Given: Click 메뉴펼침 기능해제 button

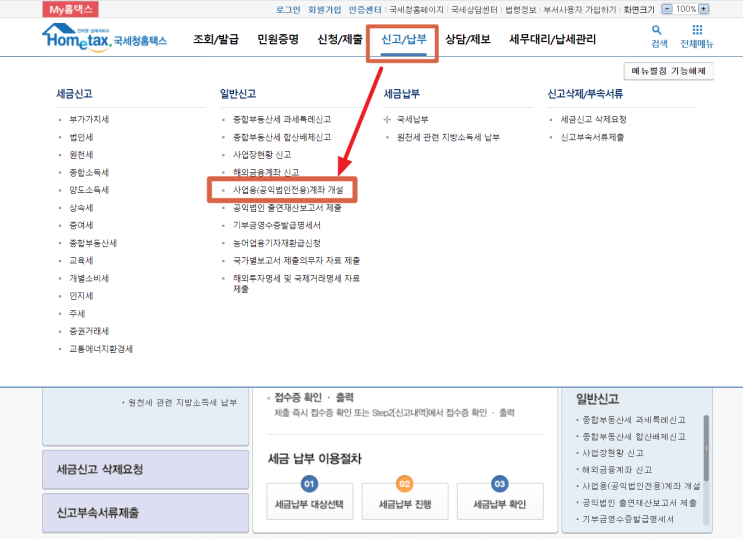Looking at the screenshot, I should pyautogui.click(x=669, y=71).
